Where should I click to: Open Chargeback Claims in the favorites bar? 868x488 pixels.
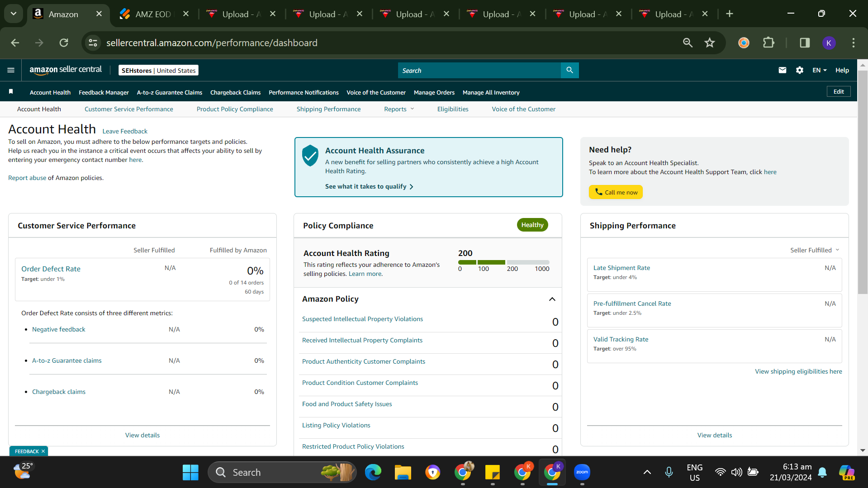point(235,92)
